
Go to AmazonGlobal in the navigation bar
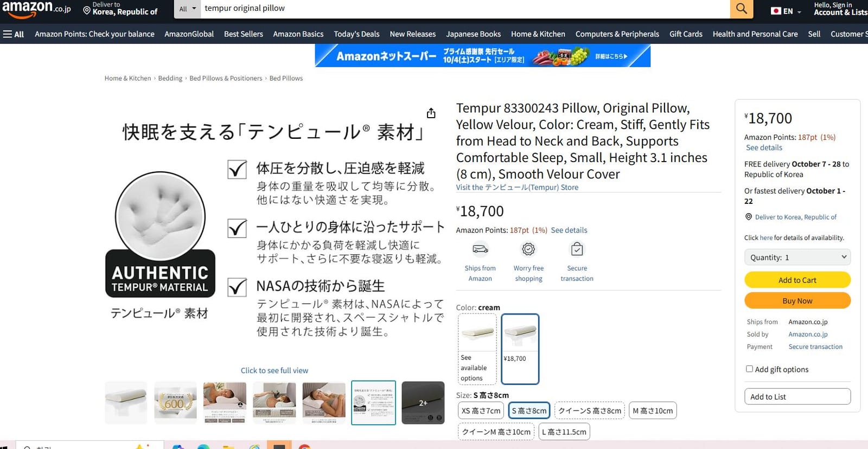point(189,34)
